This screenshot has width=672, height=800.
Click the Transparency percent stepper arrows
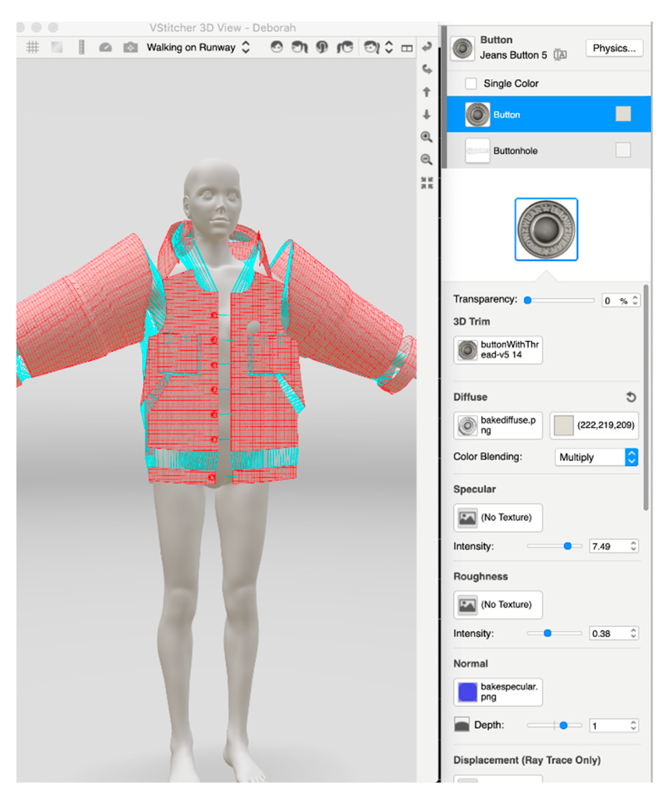click(x=635, y=300)
